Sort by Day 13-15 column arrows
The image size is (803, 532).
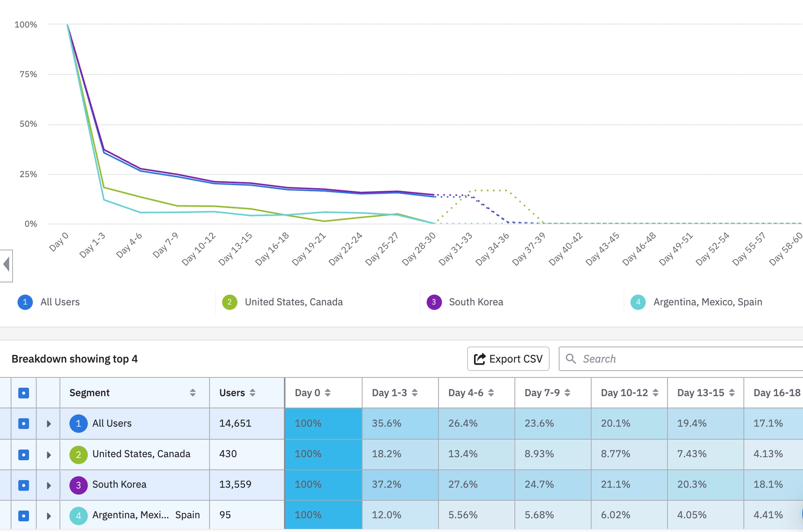732,393
